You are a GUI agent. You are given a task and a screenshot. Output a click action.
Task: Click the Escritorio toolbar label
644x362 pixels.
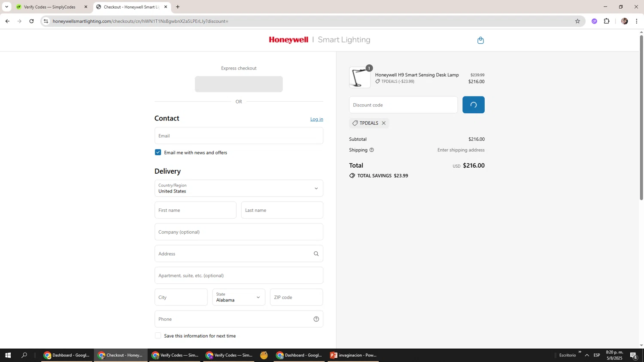click(x=568, y=355)
